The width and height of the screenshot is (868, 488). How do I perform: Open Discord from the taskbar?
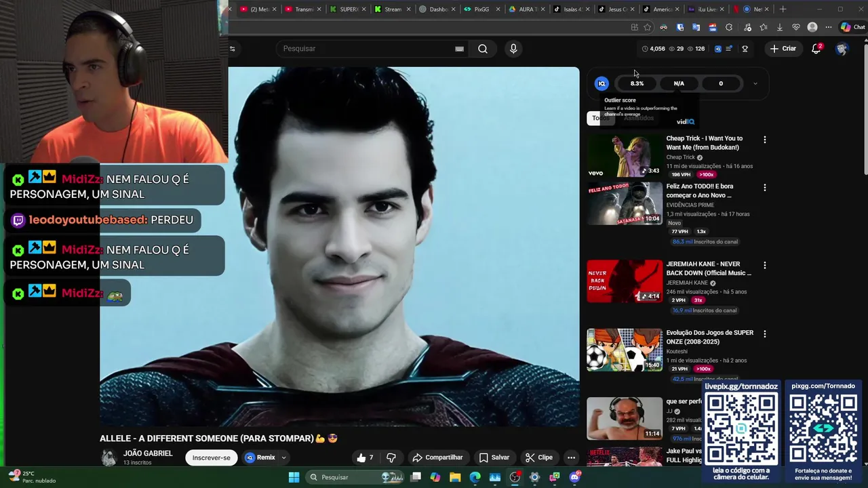[575, 477]
